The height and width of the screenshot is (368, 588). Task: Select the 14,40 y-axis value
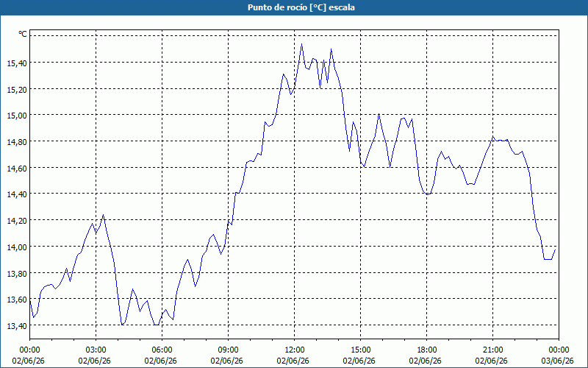tap(17, 194)
